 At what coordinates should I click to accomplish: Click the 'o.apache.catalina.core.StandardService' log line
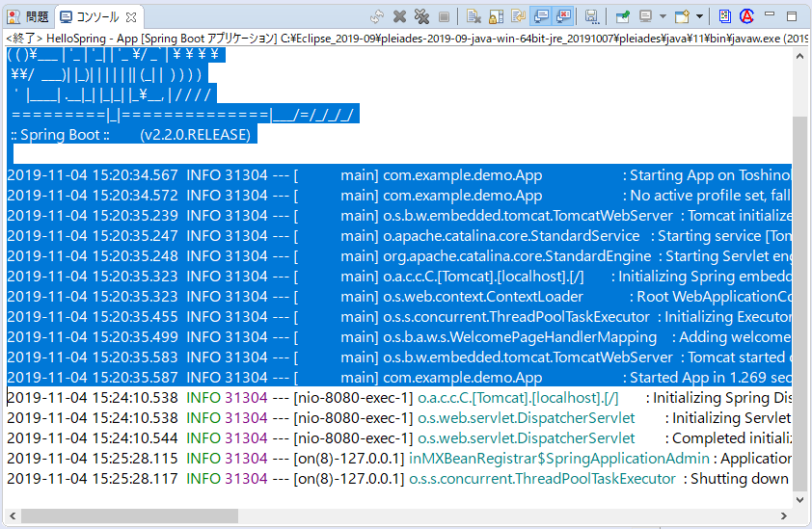399,236
